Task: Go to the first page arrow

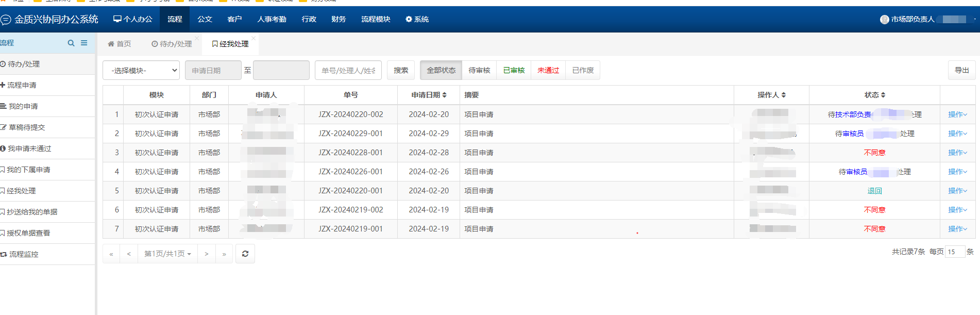Action: tap(111, 254)
